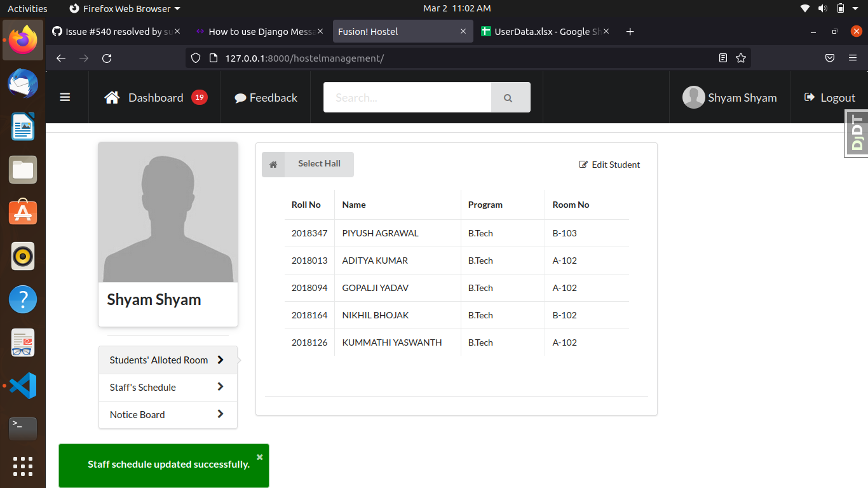868x488 pixels.
Task: Launch Thunderbird from the dock
Action: click(23, 83)
